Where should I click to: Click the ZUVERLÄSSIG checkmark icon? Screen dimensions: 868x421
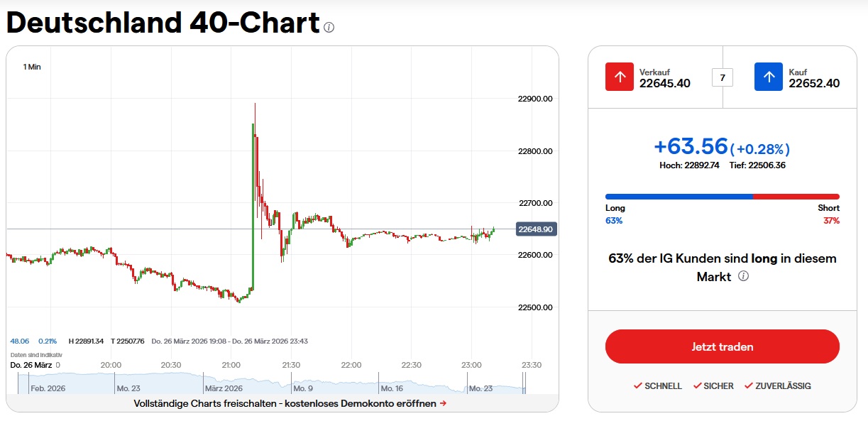(748, 386)
